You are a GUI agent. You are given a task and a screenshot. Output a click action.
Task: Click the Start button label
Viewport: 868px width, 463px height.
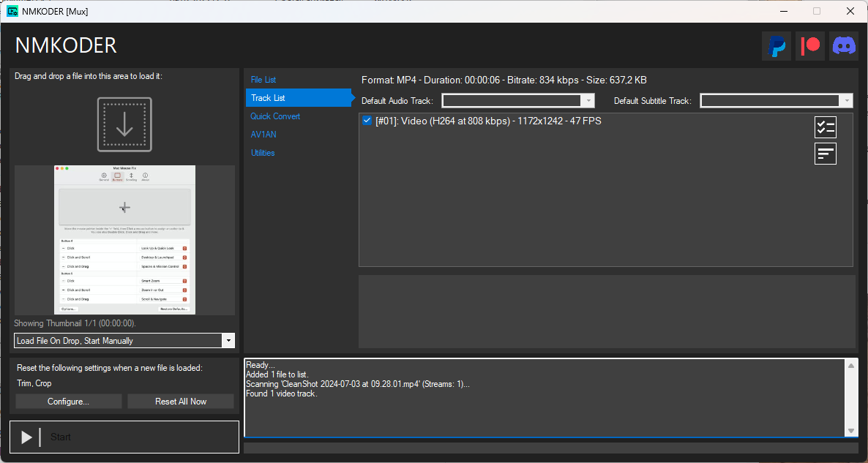[60, 437]
